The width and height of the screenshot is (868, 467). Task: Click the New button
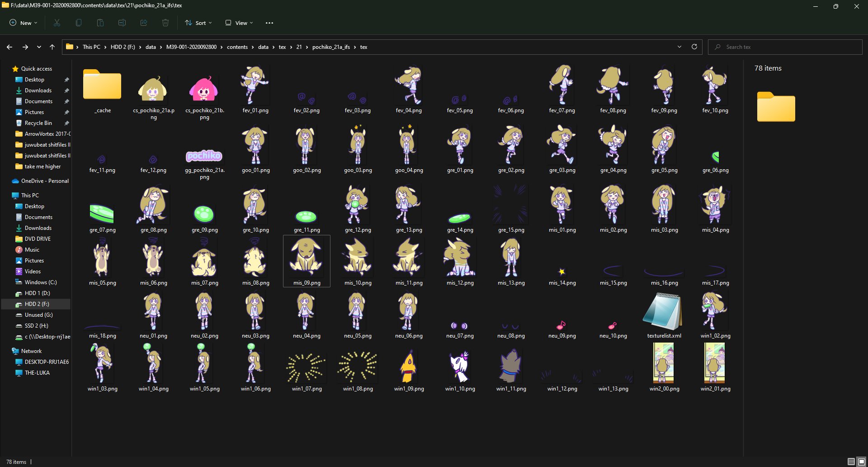pos(24,23)
